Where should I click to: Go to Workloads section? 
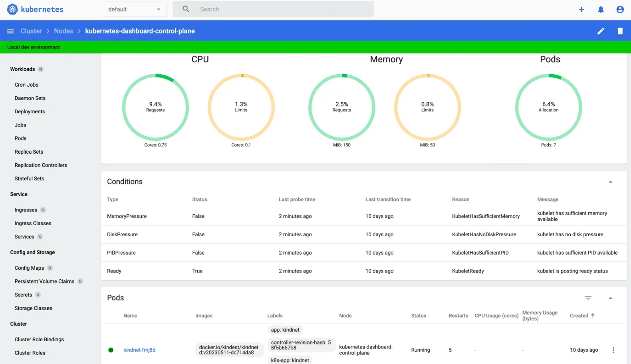[22, 69]
